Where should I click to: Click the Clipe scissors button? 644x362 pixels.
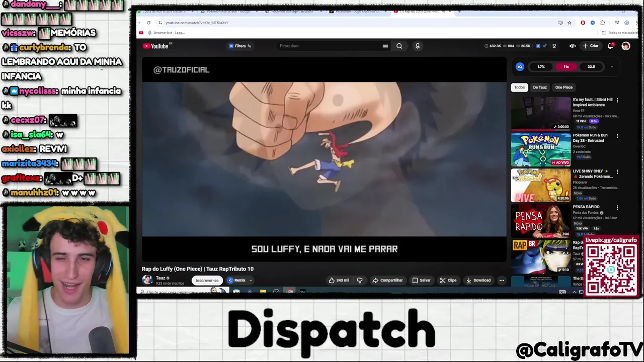tap(448, 280)
